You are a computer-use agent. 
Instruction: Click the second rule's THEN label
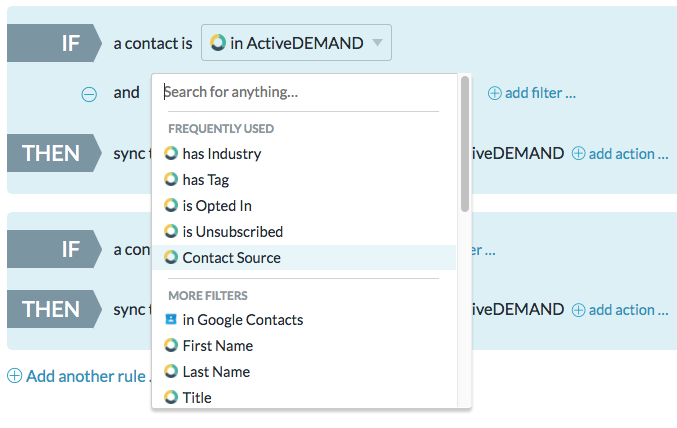click(54, 309)
